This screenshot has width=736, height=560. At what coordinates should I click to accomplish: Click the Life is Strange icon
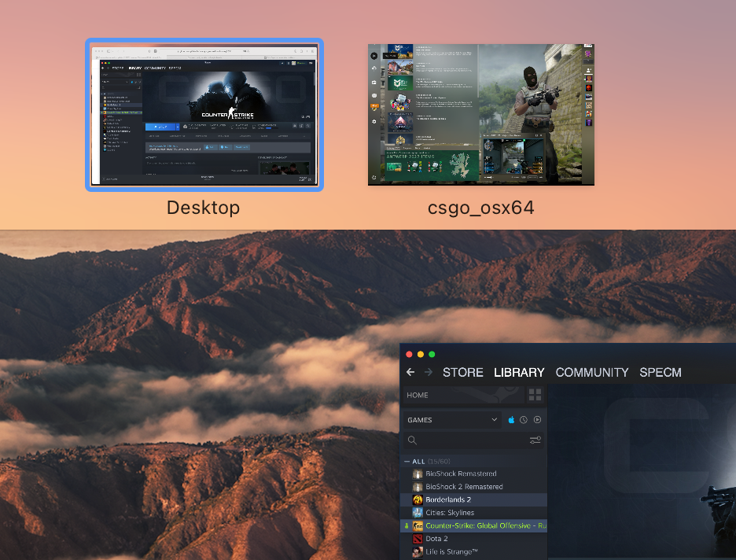[418, 551]
